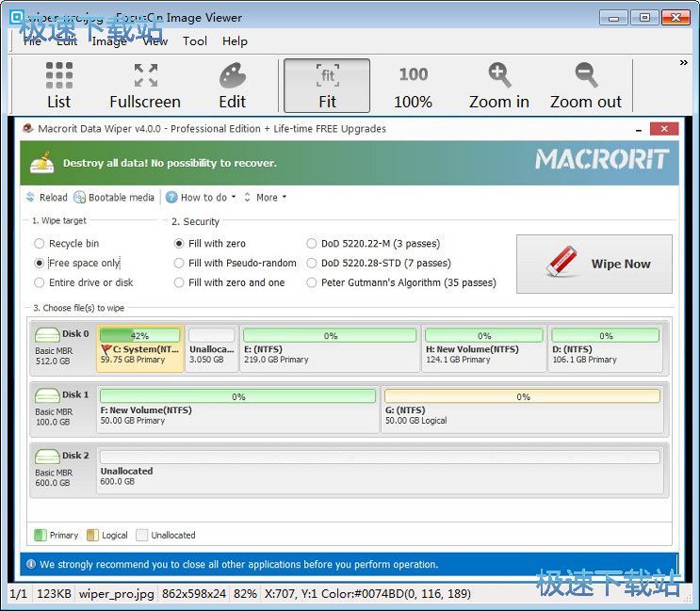Select the Fit image toolbar icon
This screenshot has height=611, width=700.
point(327,76)
